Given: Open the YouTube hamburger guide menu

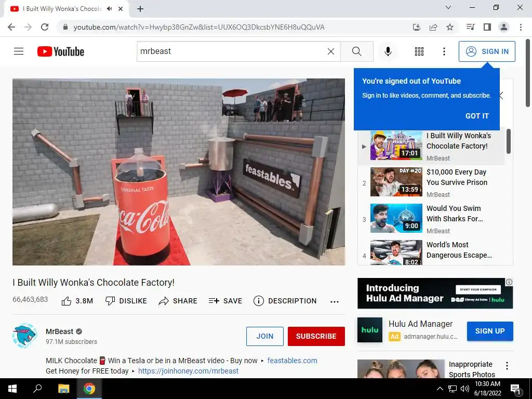Looking at the screenshot, I should coord(19,51).
